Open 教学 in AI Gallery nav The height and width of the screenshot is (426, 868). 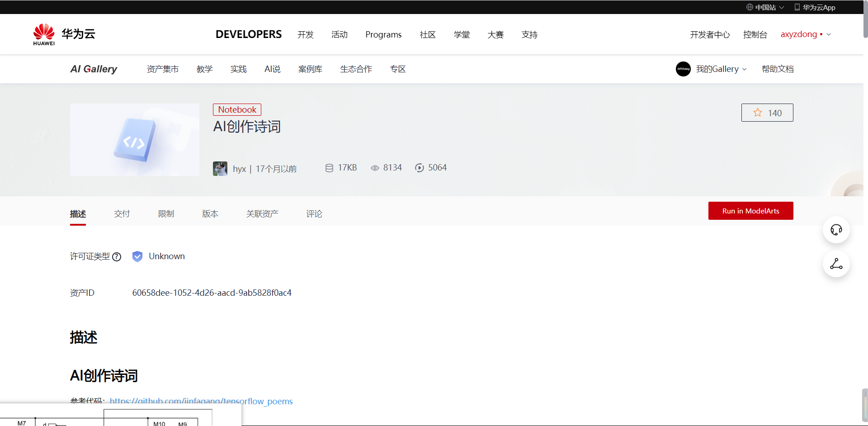tap(205, 69)
